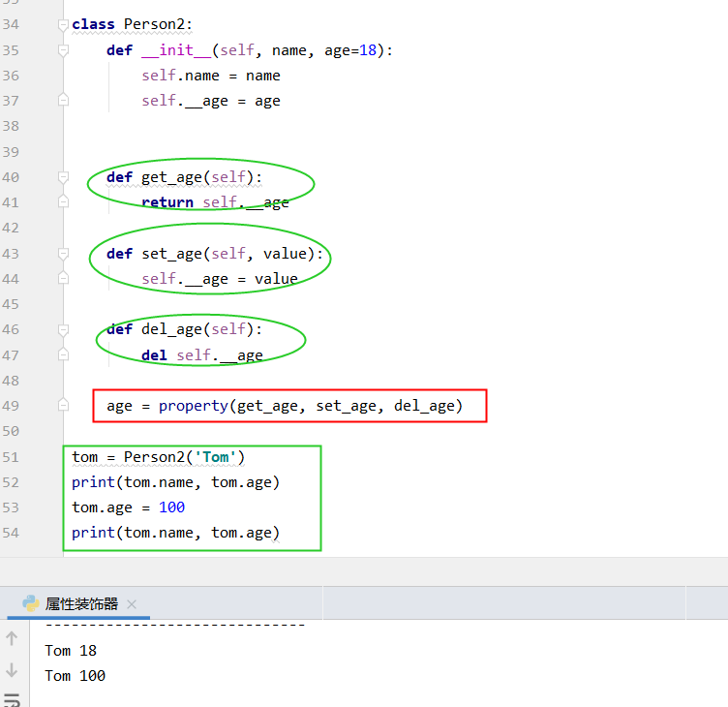
Task: Click the fold end marker on line 37
Action: tap(63, 101)
